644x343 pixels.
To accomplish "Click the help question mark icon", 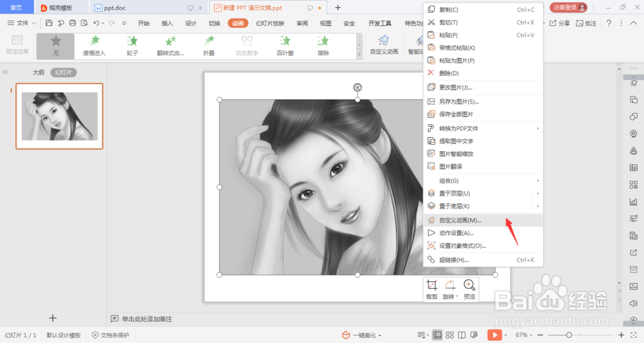I will tap(609, 23).
